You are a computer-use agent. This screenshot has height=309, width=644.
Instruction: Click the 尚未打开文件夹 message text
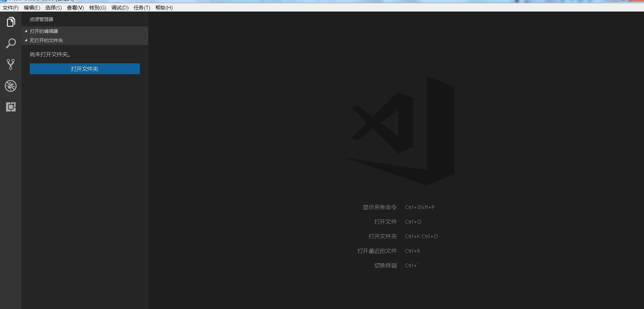coord(50,54)
